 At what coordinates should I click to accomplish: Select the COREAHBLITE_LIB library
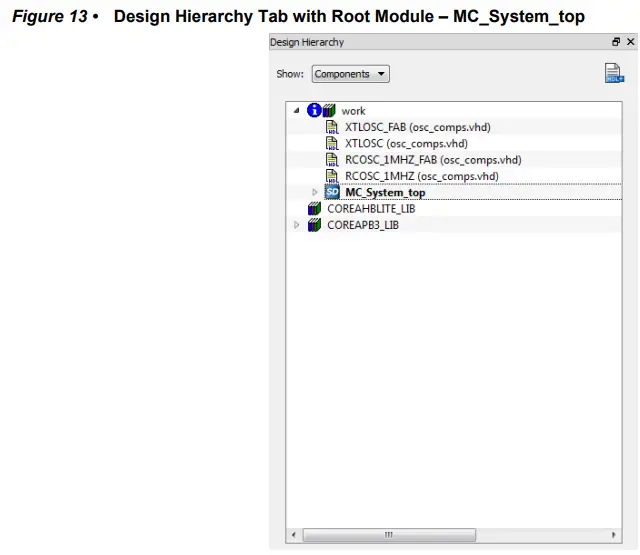point(371,209)
